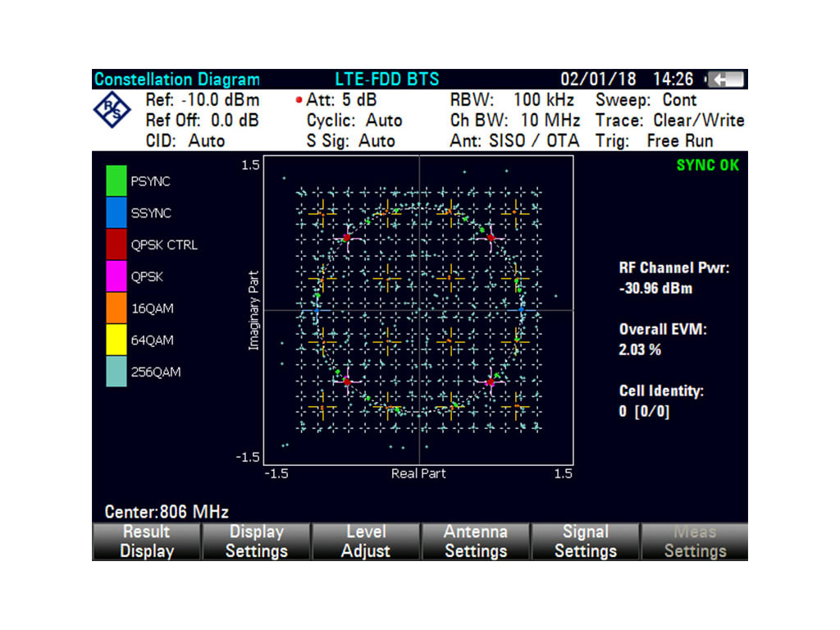
Task: Select the blue SSYNC legend swatch
Action: click(x=116, y=213)
